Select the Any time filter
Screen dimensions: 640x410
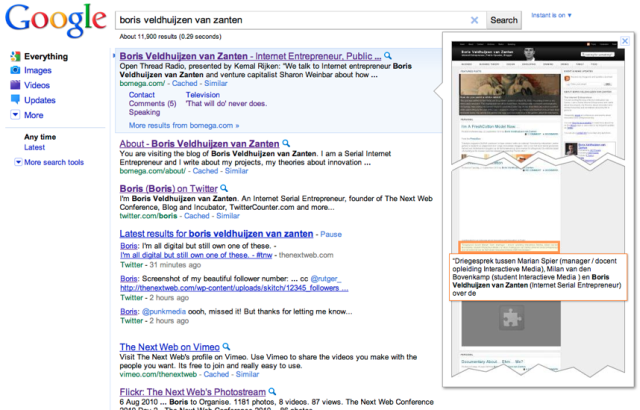(41, 136)
